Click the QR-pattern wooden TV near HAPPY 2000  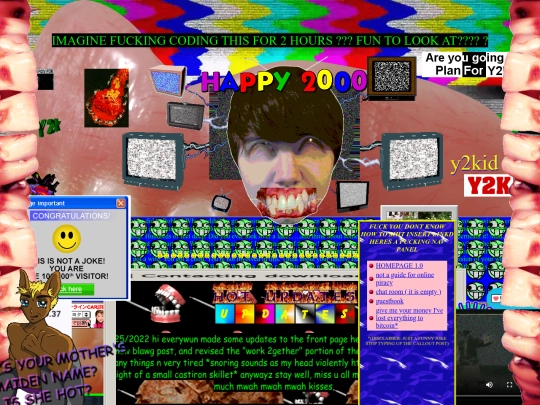pos(392,79)
